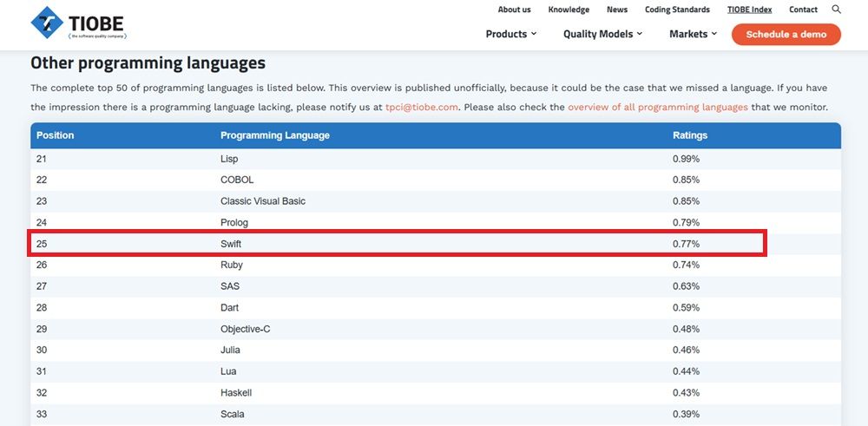Click the Ruby language row

tap(231, 265)
